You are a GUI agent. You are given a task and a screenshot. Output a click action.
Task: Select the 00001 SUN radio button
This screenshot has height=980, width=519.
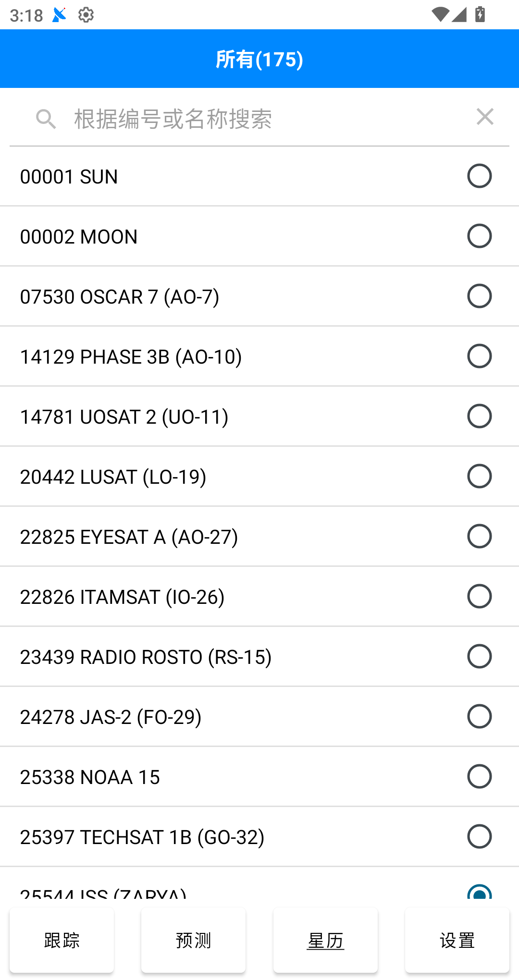point(479,176)
